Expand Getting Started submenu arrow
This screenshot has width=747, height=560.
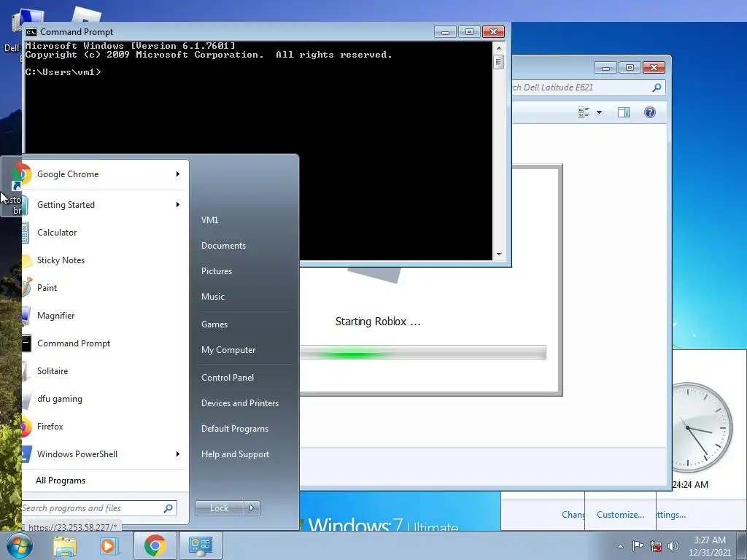(x=178, y=205)
